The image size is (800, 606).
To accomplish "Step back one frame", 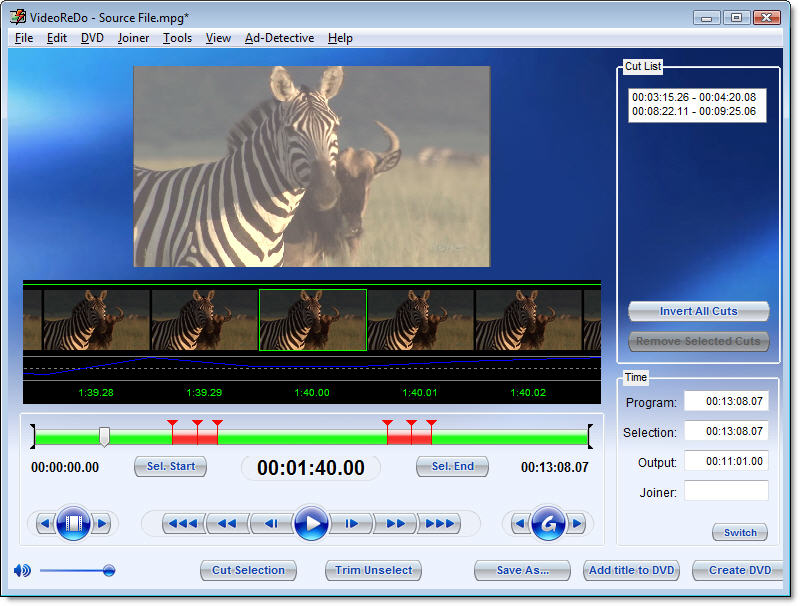I will click(269, 523).
